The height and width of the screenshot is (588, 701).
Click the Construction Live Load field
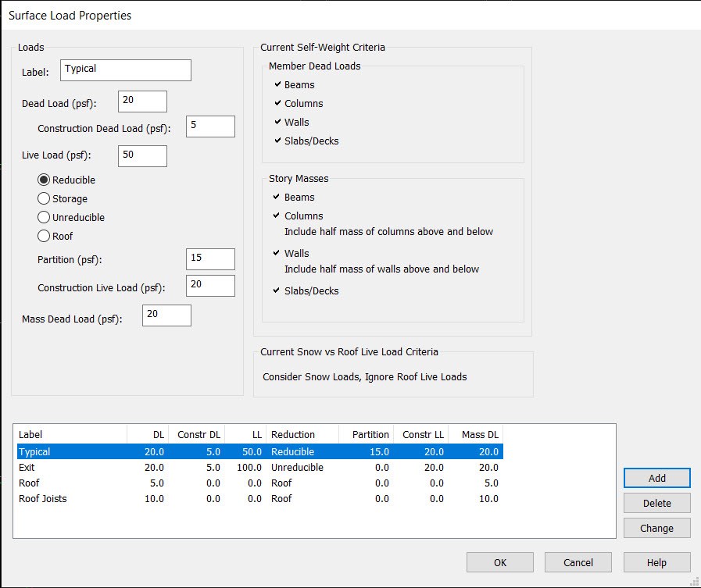[x=210, y=286]
